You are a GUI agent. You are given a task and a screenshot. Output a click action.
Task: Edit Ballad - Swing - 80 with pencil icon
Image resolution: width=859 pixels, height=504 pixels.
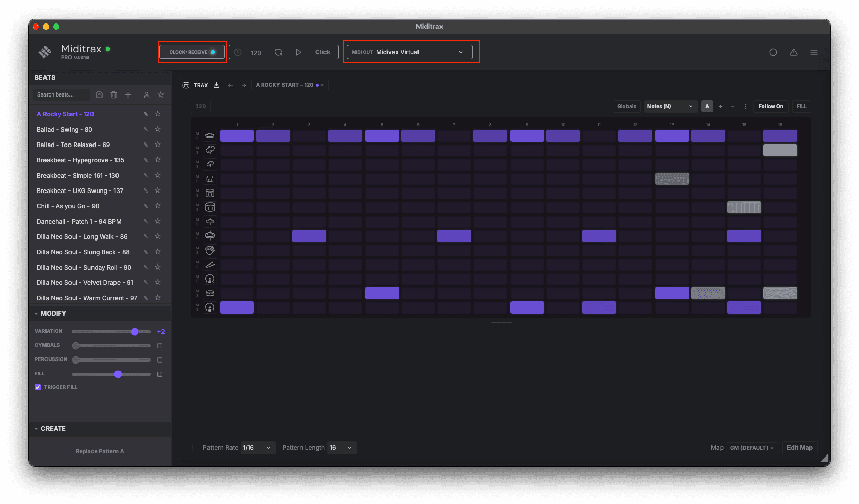click(x=146, y=129)
